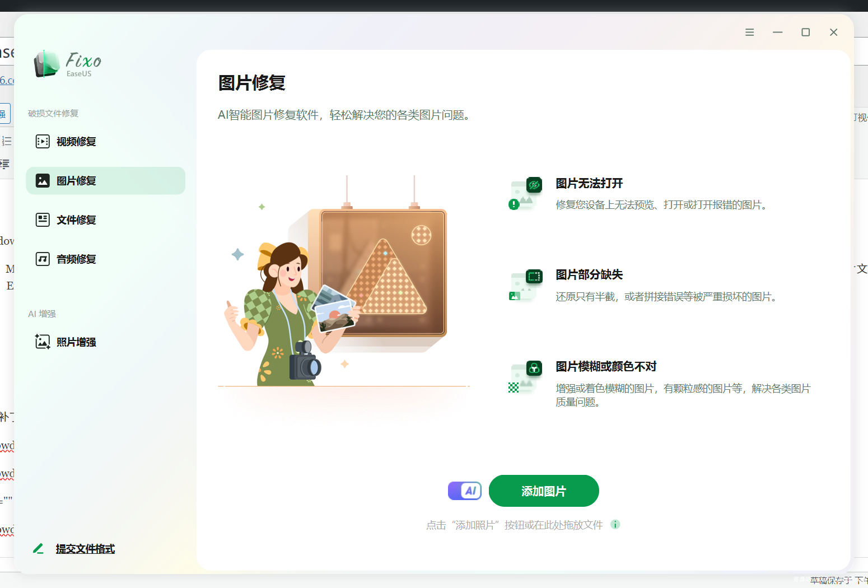Viewport: 868px width, 588px height.
Task: Click the green pencil submit format icon
Action: (x=38, y=549)
